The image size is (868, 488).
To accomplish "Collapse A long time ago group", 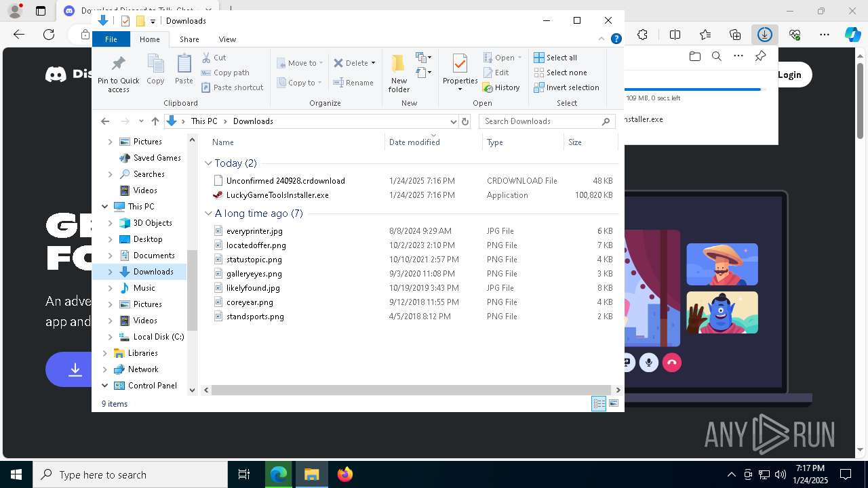I will 208,213.
